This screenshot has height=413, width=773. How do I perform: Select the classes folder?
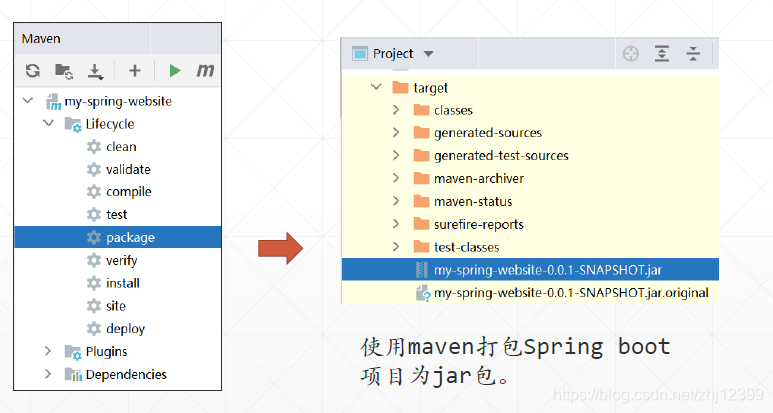tap(453, 110)
